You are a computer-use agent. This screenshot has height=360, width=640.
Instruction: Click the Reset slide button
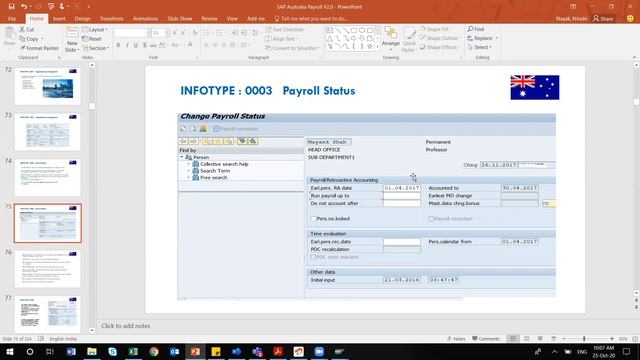click(92, 39)
